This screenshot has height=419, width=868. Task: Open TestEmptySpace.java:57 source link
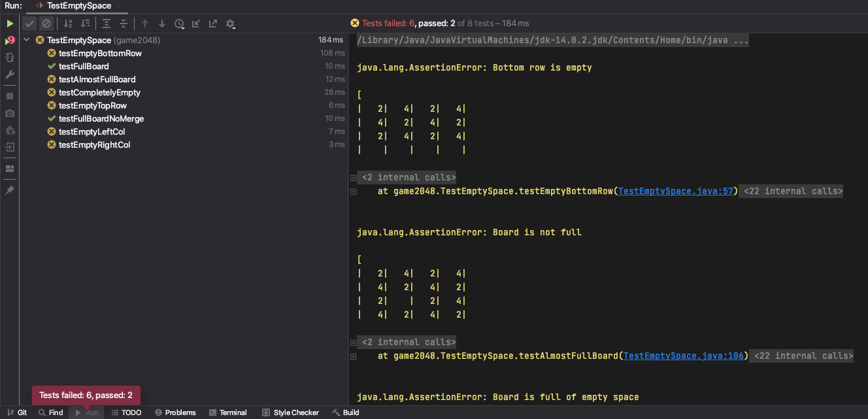[x=676, y=191]
